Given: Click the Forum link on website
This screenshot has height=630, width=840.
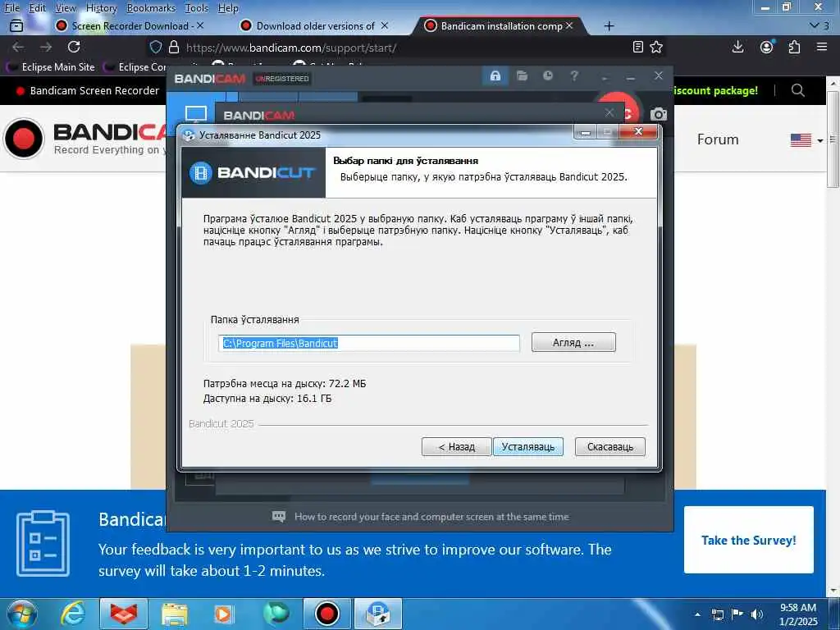Looking at the screenshot, I should click(x=717, y=139).
